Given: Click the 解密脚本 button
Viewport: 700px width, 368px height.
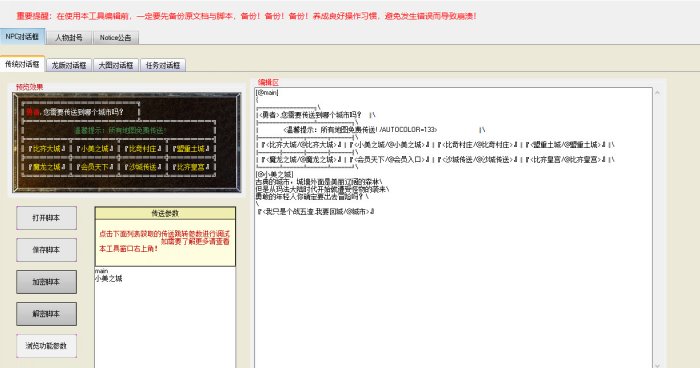Looking at the screenshot, I should [46, 314].
